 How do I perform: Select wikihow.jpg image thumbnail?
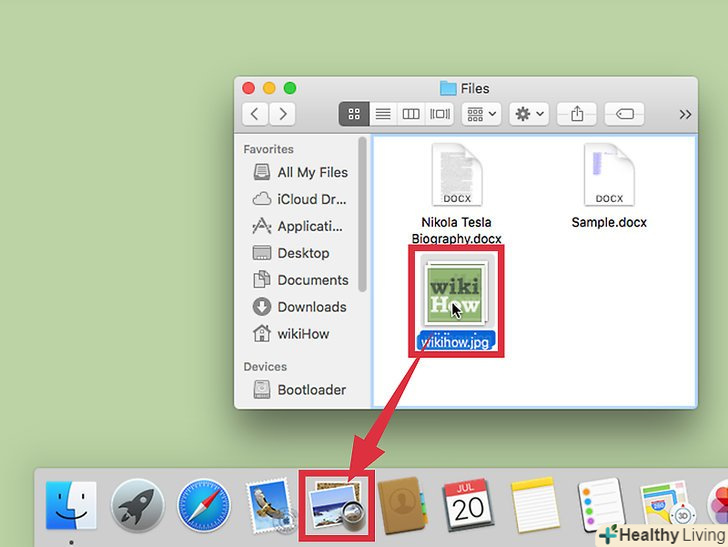[456, 293]
